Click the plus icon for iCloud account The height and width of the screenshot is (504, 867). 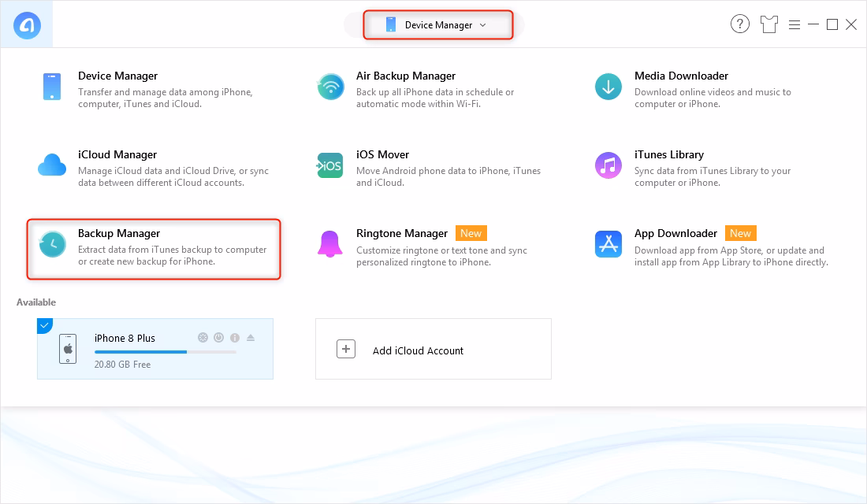coord(346,350)
